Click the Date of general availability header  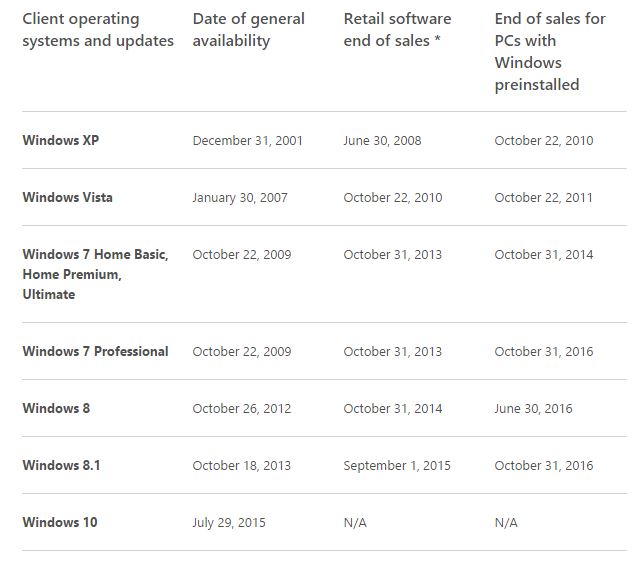point(249,30)
